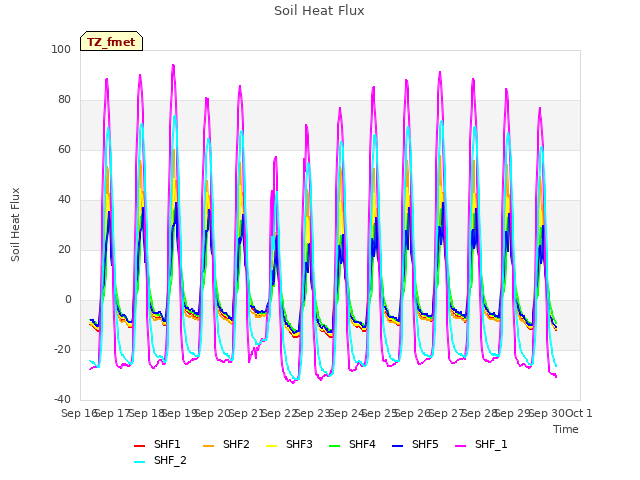Click the y-axis tick label -40

click(62, 400)
